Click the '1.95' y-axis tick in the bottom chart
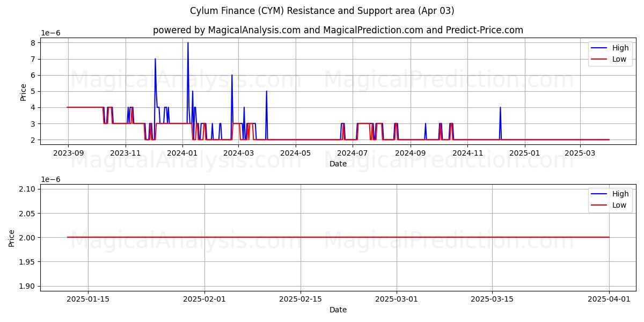Image resolution: width=644 pixels, height=322 pixels. [x=27, y=261]
